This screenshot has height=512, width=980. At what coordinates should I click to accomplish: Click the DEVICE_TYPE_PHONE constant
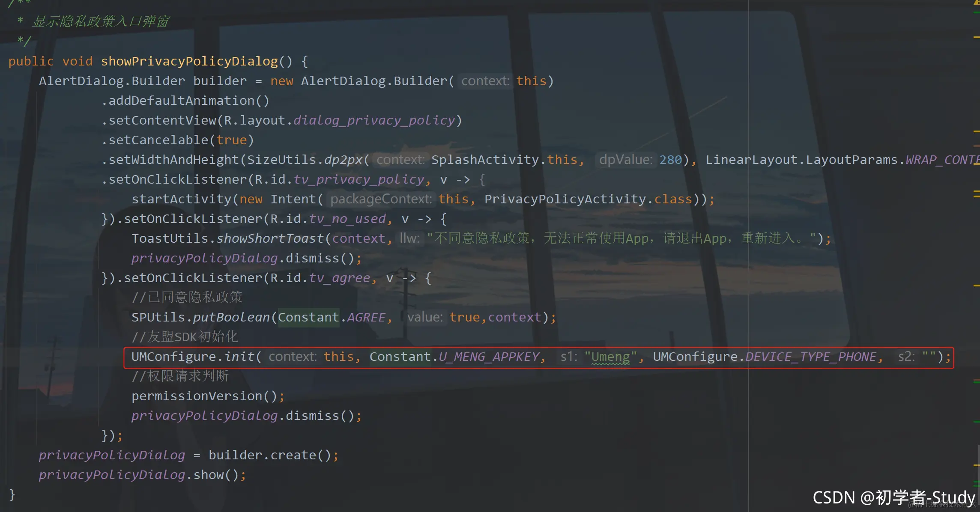810,357
